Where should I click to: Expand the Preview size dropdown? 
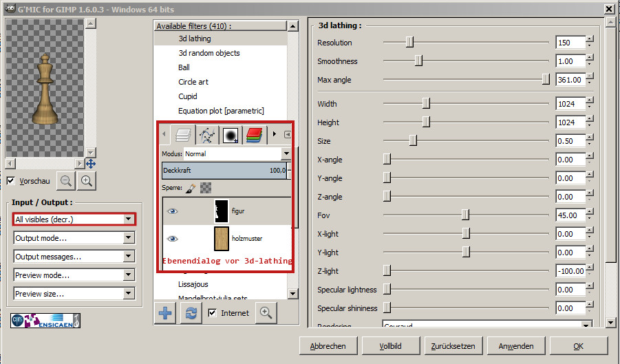[x=74, y=294]
